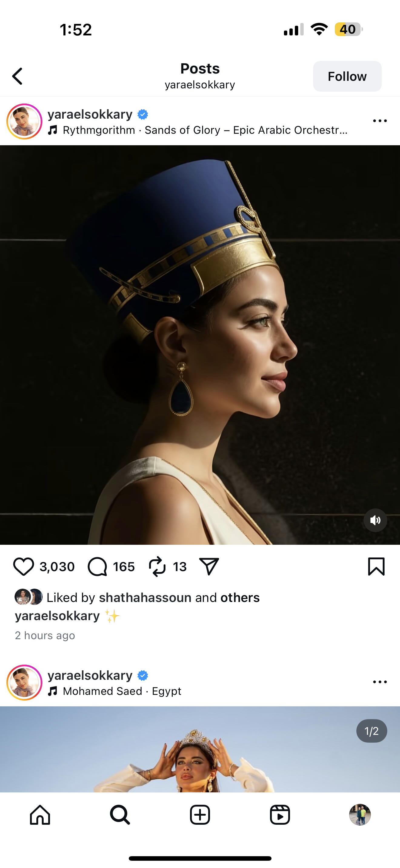Screen dimensions: 400x868
Task: Open more options for first post
Action: point(380,121)
